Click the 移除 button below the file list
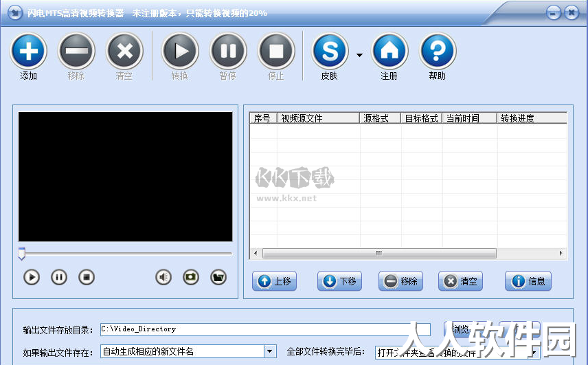588x365 pixels. [x=401, y=281]
